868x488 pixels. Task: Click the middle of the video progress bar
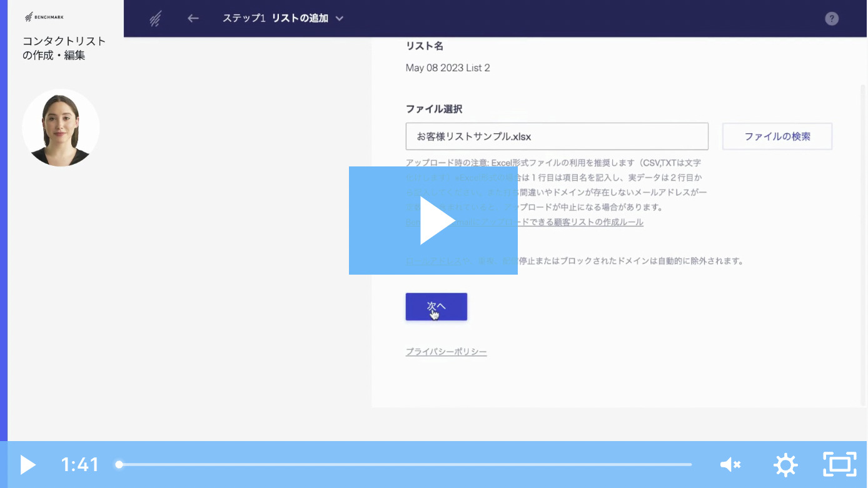tap(404, 465)
